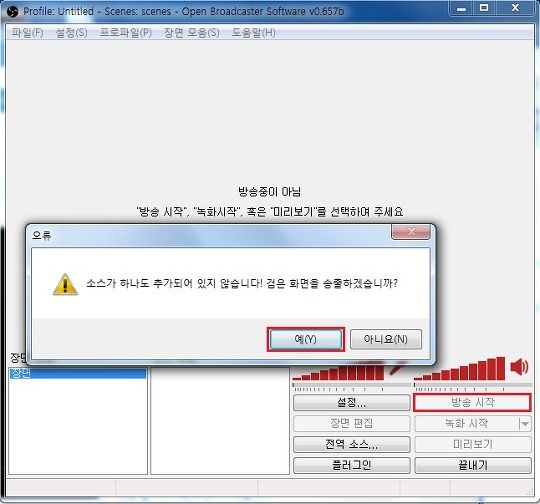This screenshot has height=504, width=540.
Task: Click the 설정... button
Action: 352,402
